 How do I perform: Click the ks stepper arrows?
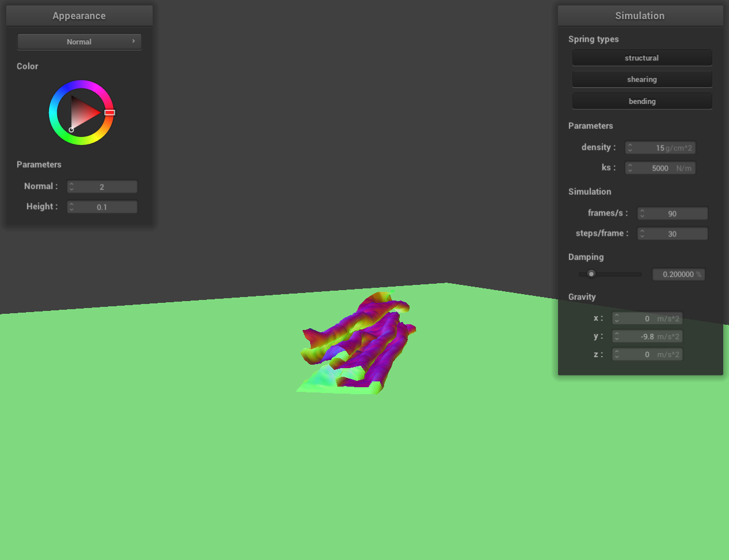click(630, 168)
